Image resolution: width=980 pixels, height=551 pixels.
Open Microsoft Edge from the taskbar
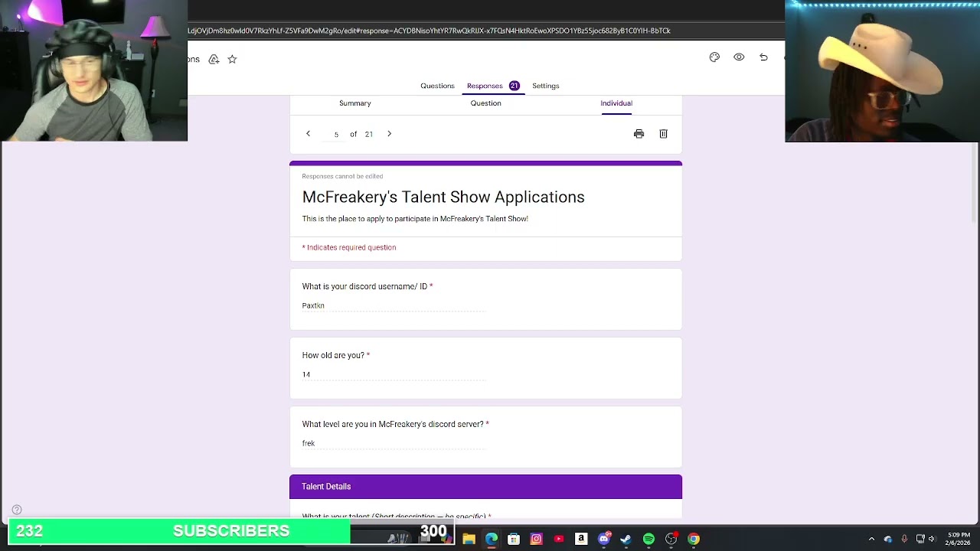coord(491,539)
